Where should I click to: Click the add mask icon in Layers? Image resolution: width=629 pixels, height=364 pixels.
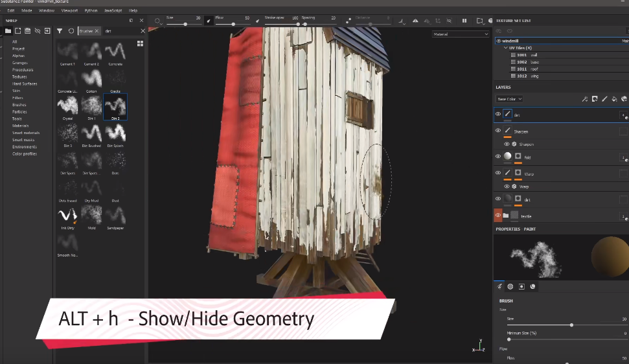pyautogui.click(x=595, y=99)
